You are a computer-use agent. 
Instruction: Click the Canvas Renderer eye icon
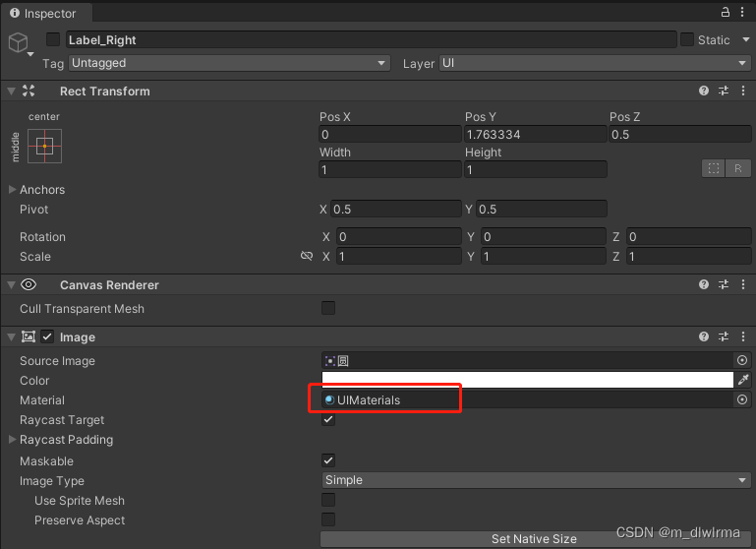pos(29,284)
